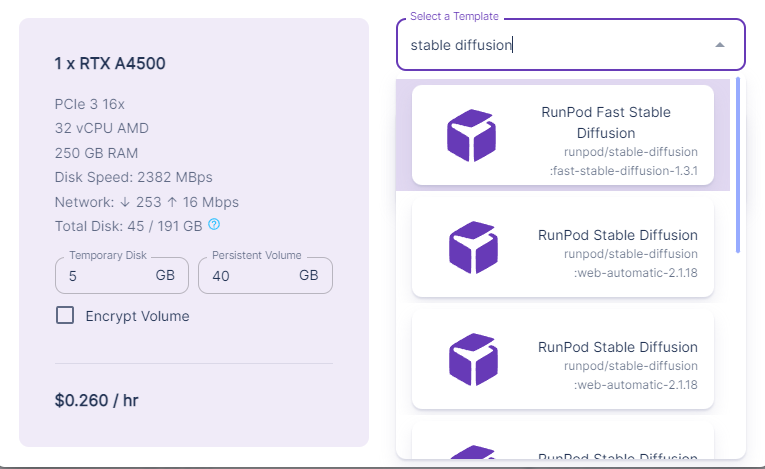Pick the second RunPod Stable Diffusion web-automatic option
Image resolution: width=765 pixels, height=469 pixels.
[617, 348]
